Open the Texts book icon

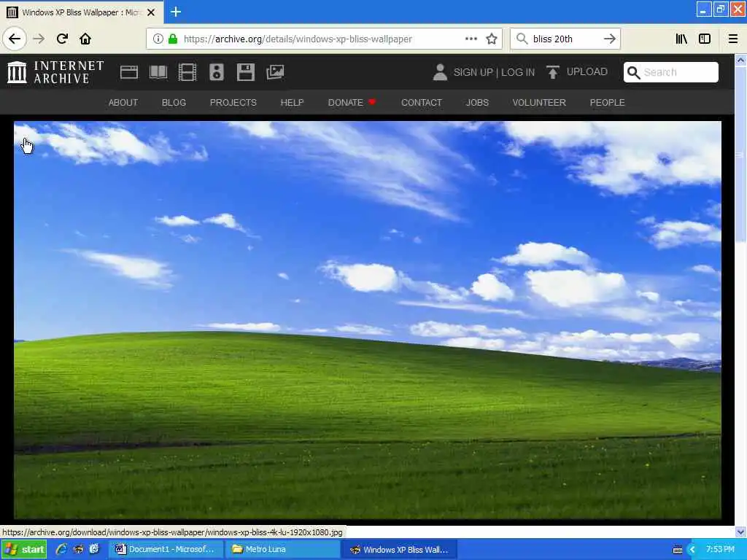[x=158, y=72]
